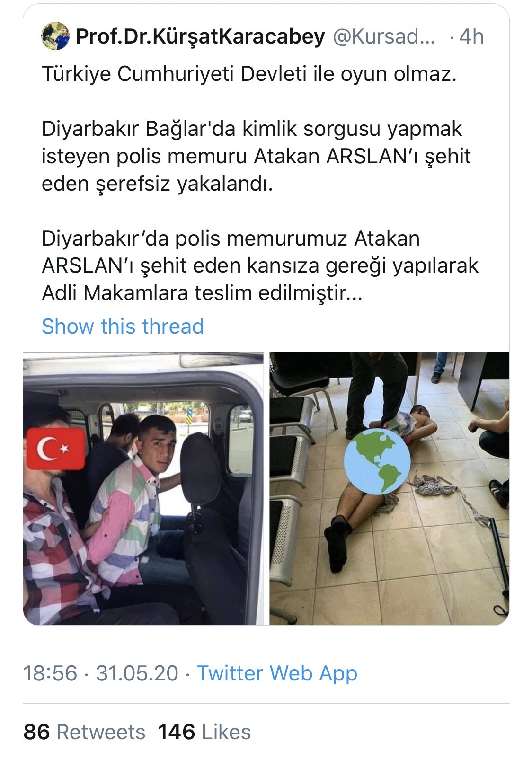Screen dimensions: 532x759
Task: Select the line 'Türkiye Cumhuriyeti Devleti ile oyun olmaz.'
Action: coord(249,74)
